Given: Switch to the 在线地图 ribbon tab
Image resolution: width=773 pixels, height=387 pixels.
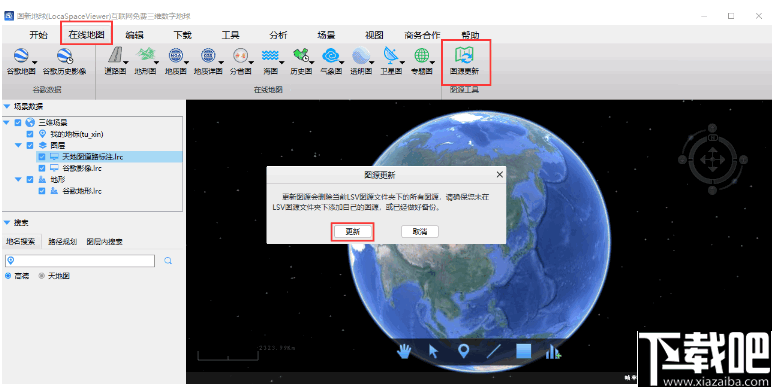Looking at the screenshot, I should tap(86, 35).
